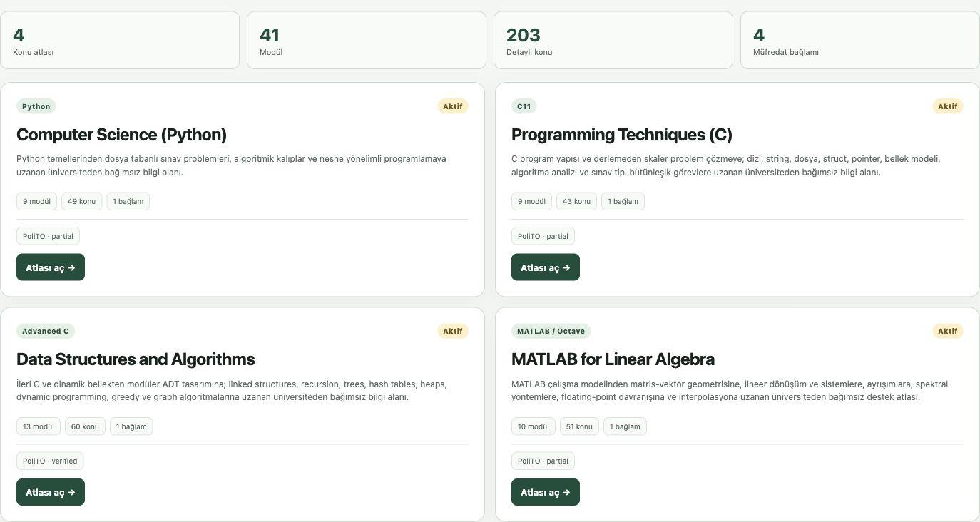
Task: Click the 'PoliTO · verified' chip
Action: (x=50, y=461)
